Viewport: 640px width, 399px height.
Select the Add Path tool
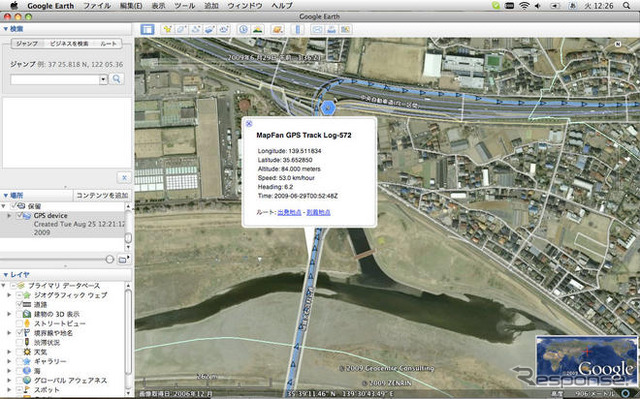coord(196,29)
